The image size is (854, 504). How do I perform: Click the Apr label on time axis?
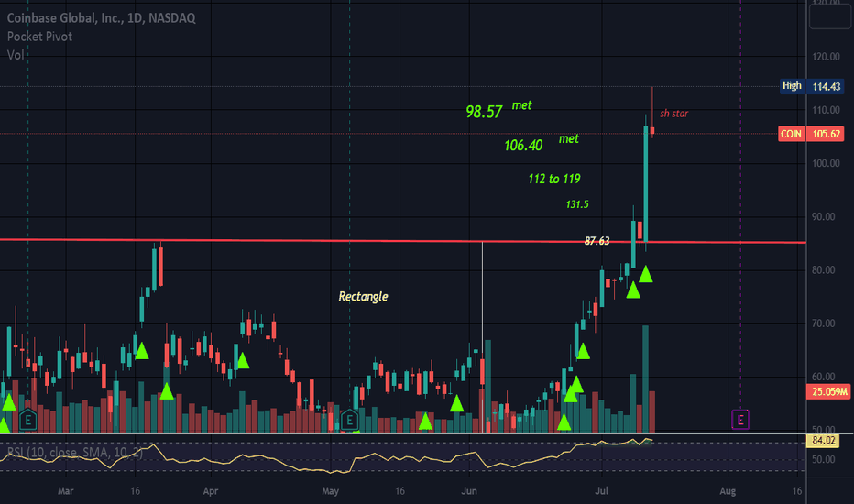(210, 491)
